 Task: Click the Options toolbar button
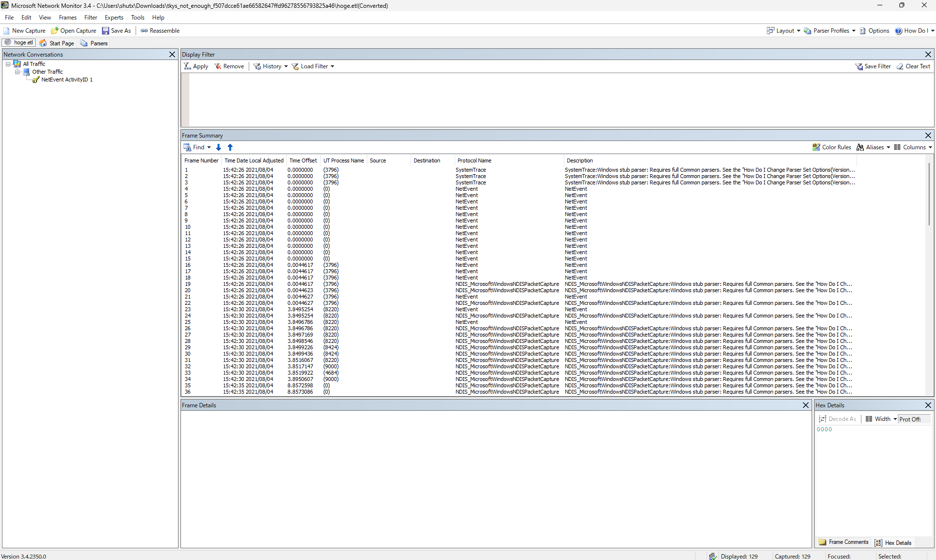[875, 31]
